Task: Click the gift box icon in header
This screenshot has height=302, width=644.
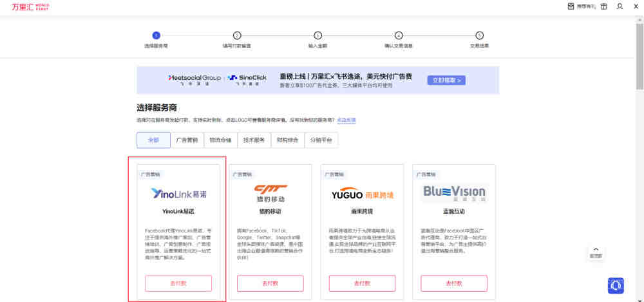Action: [x=603, y=6]
